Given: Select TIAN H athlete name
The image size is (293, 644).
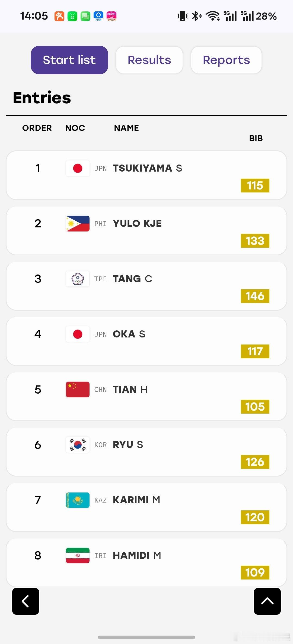Looking at the screenshot, I should click(130, 389).
